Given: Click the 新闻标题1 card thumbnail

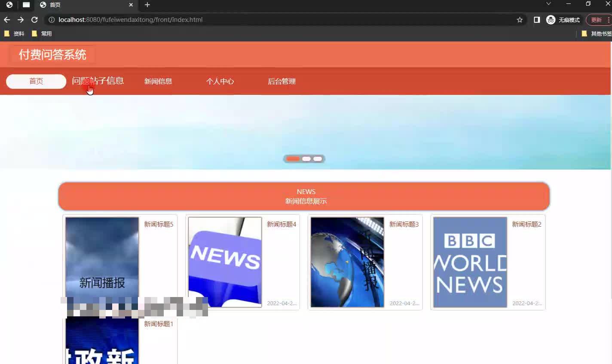Looking at the screenshot, I should [x=102, y=341].
